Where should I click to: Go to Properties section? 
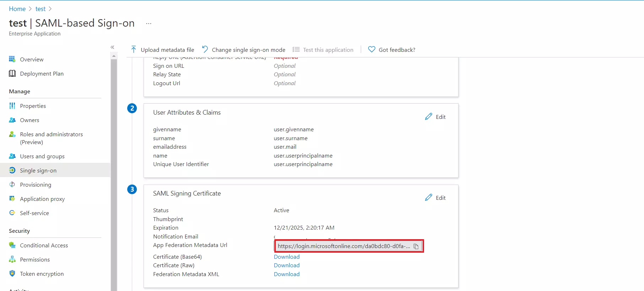pos(33,106)
